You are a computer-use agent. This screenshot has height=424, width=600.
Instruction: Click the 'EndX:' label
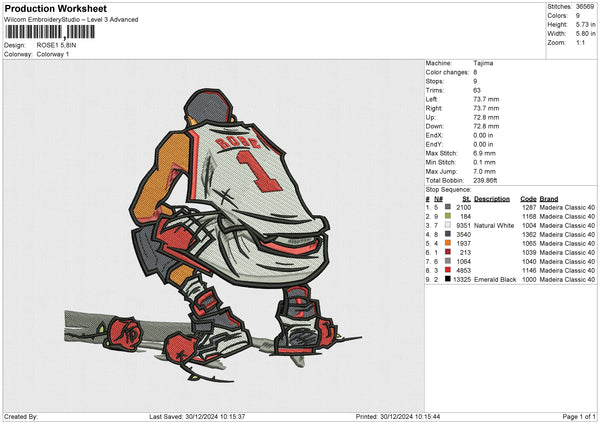[434, 135]
